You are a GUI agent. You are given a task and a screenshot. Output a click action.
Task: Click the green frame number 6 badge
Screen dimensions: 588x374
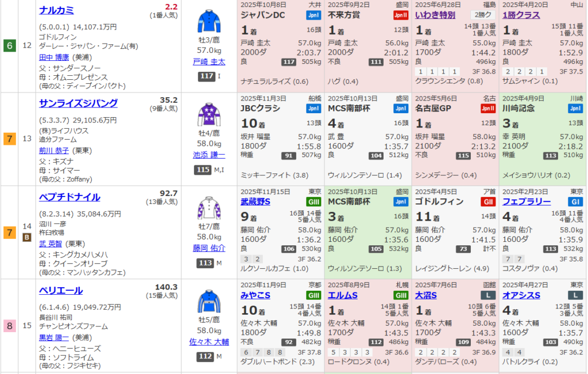pos(10,45)
